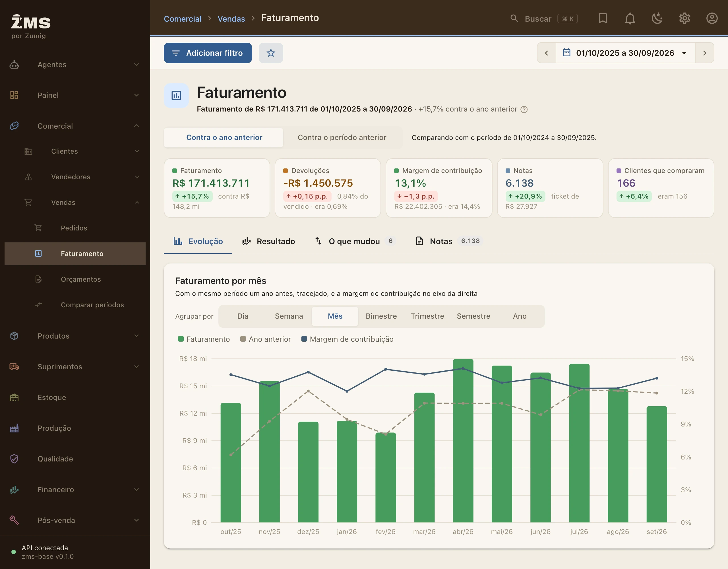Click the Buscar search field
Screen dimensions: 728x569
544,18
